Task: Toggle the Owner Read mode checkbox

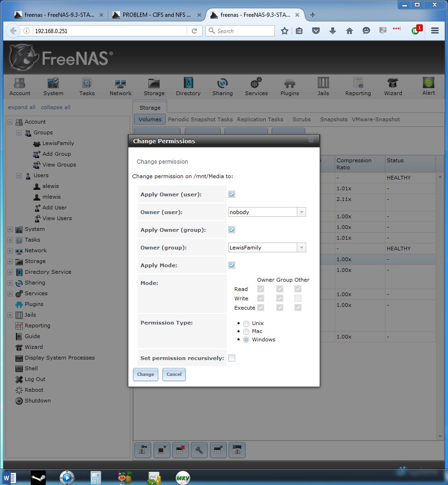Action: point(261,289)
